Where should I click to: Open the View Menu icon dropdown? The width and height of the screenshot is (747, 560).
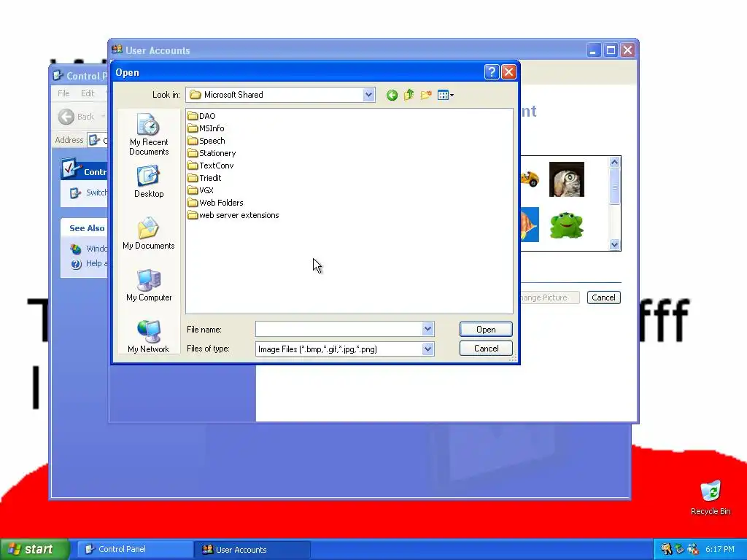[446, 96]
